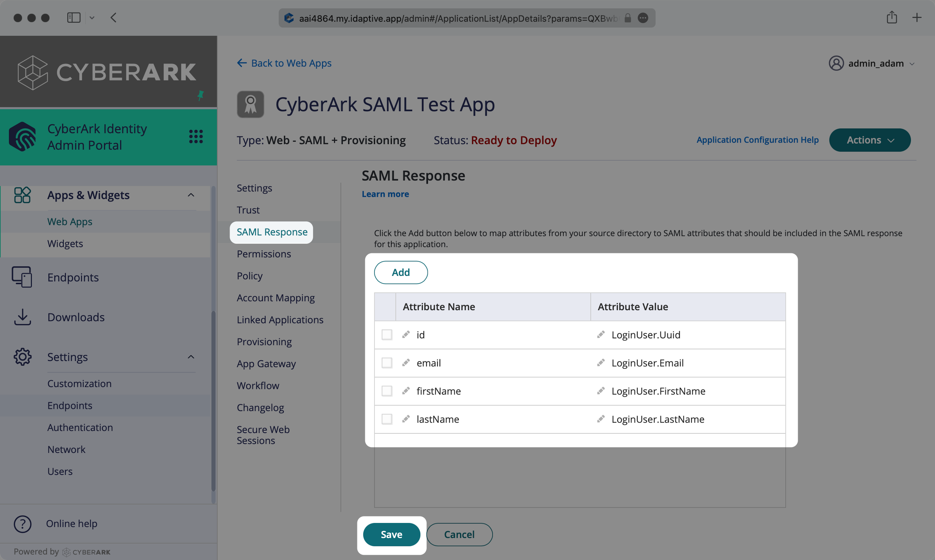935x560 pixels.
Task: Click the nine-dot app switcher icon
Action: (196, 136)
